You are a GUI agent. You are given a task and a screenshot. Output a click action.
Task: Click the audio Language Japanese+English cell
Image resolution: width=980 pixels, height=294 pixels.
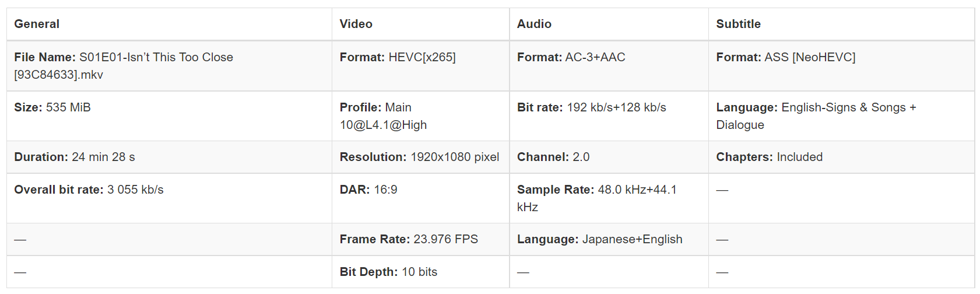point(609,239)
